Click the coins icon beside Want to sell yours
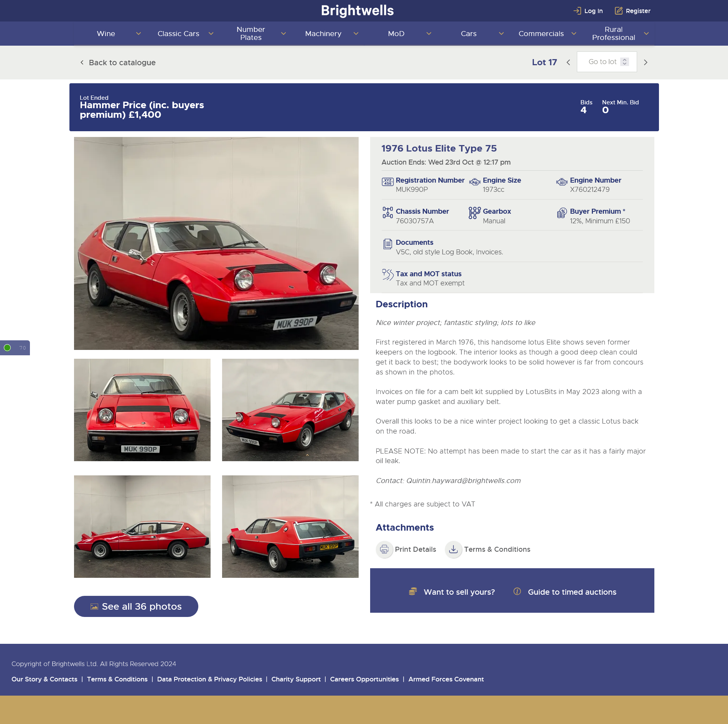 click(x=413, y=592)
